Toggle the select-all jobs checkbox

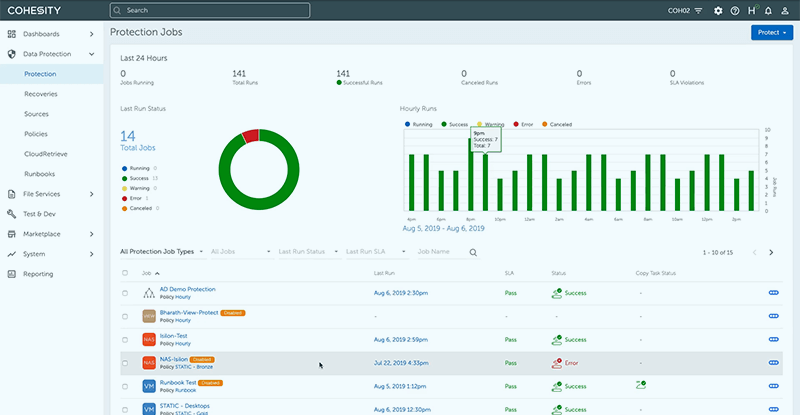tap(125, 273)
